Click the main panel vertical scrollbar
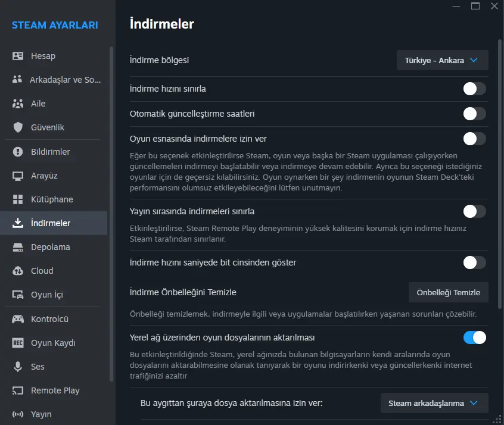This screenshot has width=504, height=425. (x=500, y=173)
